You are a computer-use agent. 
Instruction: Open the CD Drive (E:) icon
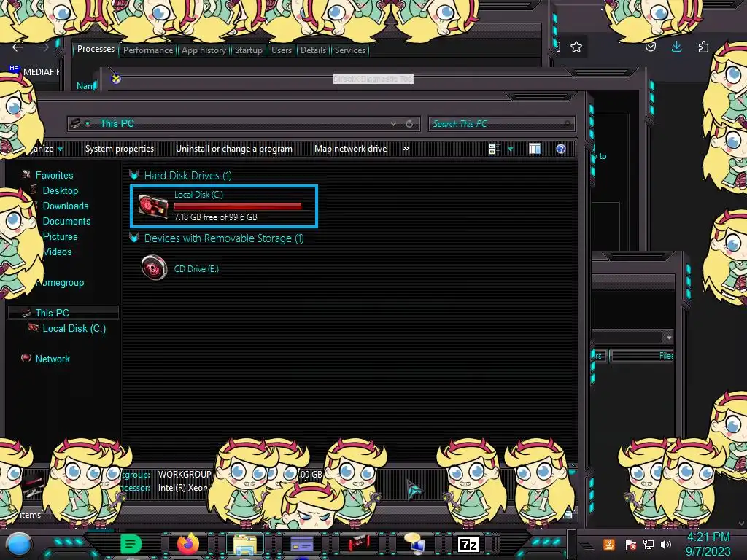tap(155, 268)
